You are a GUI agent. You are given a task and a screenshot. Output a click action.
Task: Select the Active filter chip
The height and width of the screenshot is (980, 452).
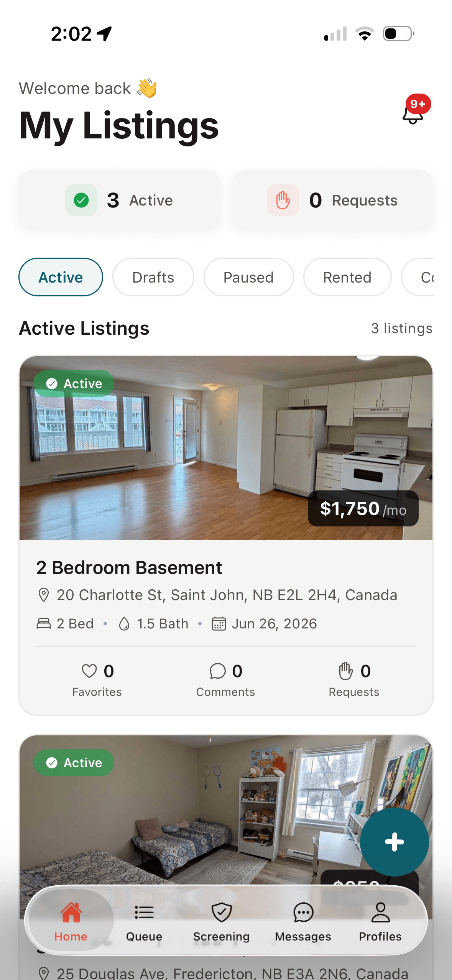[x=61, y=277]
